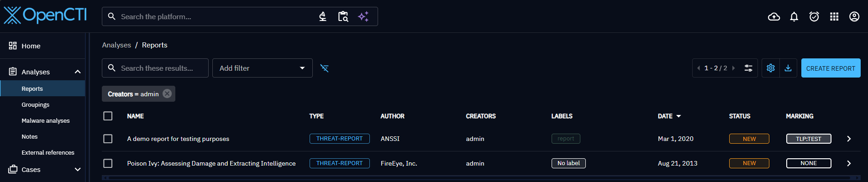Image resolution: width=868 pixels, height=182 pixels.
Task: Open the user profile account icon
Action: click(854, 17)
